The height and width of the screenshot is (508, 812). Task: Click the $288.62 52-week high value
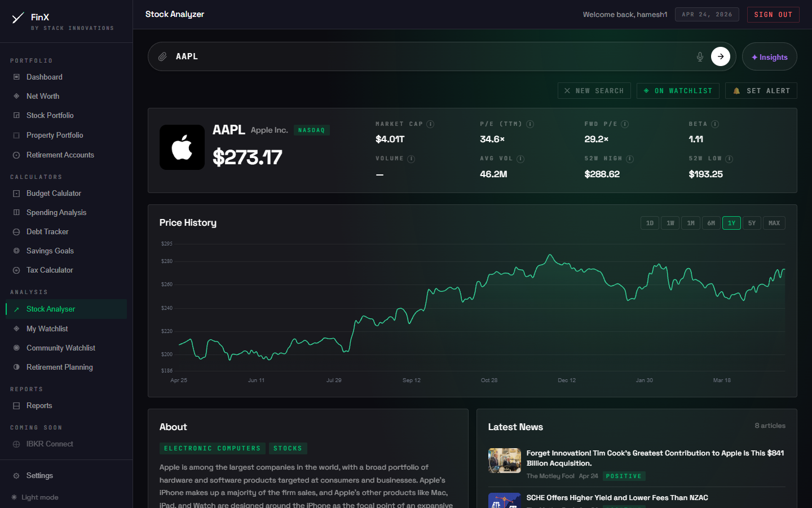[x=602, y=174]
